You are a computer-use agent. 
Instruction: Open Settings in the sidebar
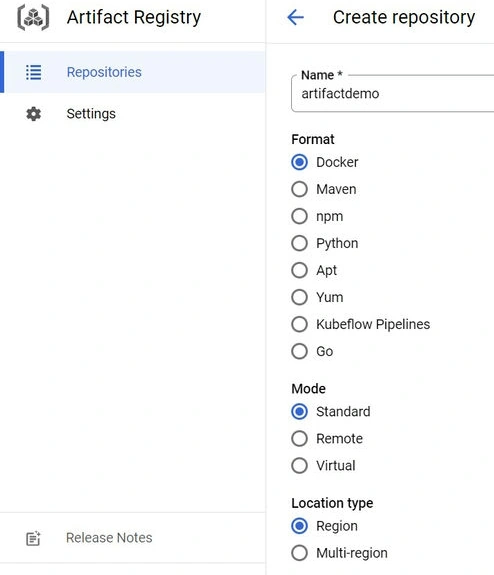coord(132,114)
